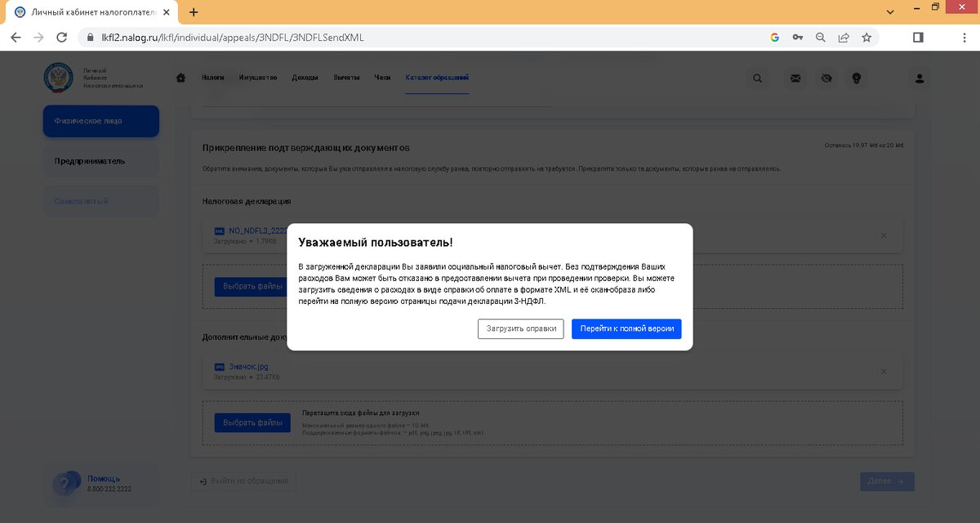
Task: Open a new browser tab
Action: (x=194, y=12)
